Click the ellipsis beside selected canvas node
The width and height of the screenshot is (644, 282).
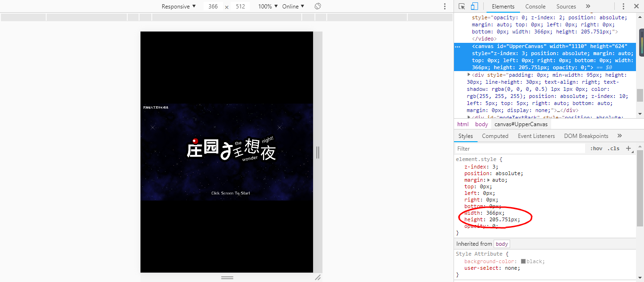[x=458, y=47]
